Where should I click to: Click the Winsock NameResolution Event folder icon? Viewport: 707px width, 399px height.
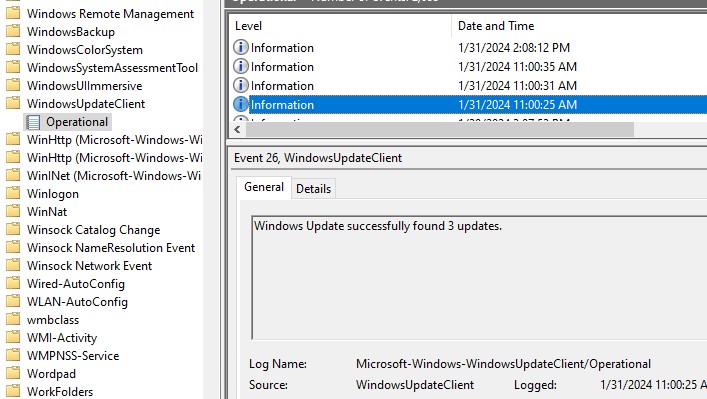pos(13,248)
